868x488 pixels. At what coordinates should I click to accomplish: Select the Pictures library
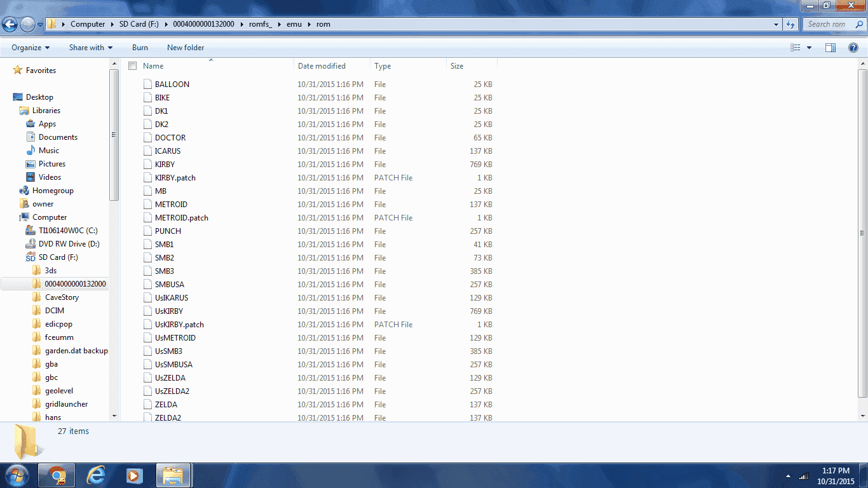(x=52, y=164)
